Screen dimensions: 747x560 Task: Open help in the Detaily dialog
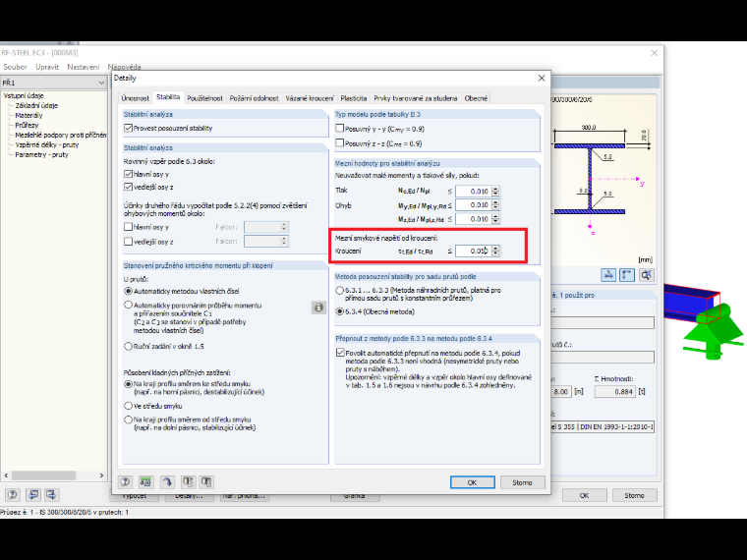coord(125,482)
